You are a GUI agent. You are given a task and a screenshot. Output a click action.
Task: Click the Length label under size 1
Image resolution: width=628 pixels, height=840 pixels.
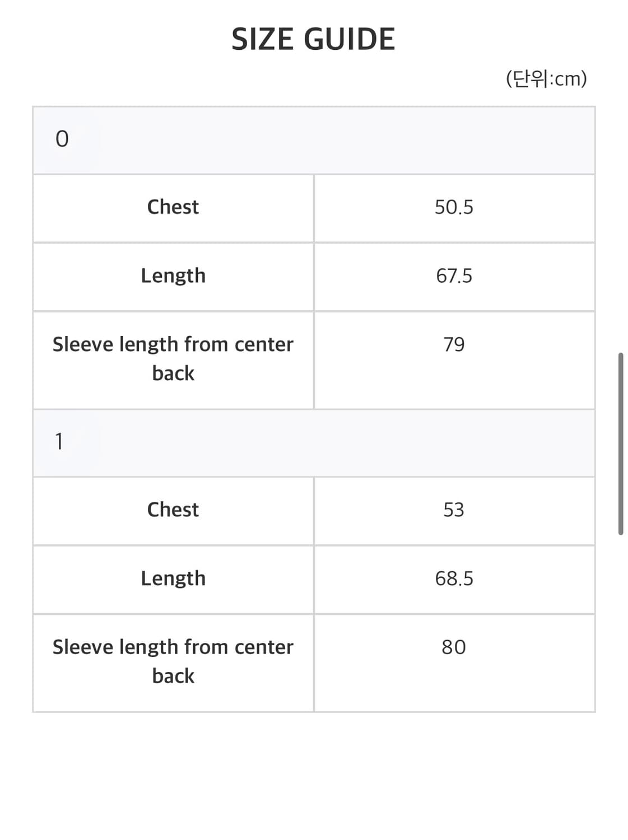[x=173, y=578]
